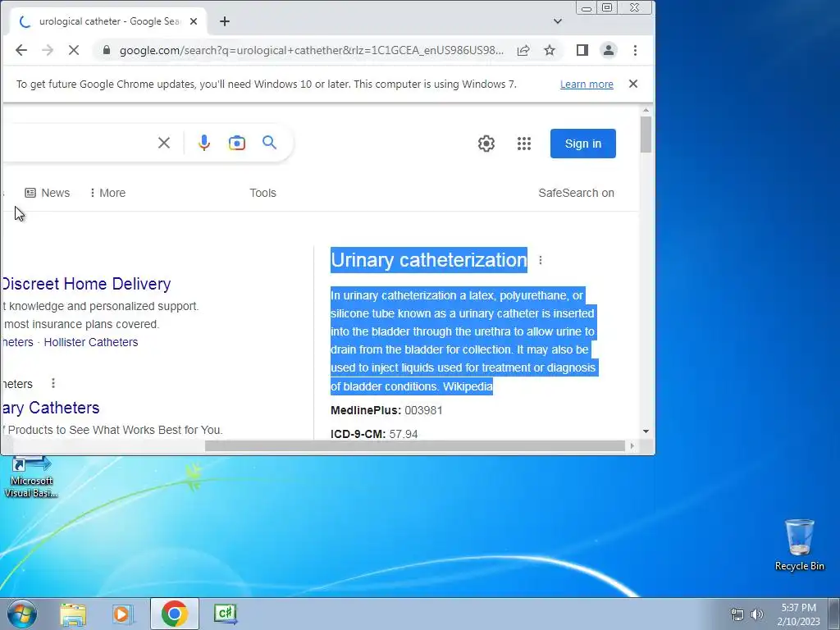This screenshot has height=630, width=840.
Task: Click ICD-9-CM 57.94 entry
Action: point(374,434)
